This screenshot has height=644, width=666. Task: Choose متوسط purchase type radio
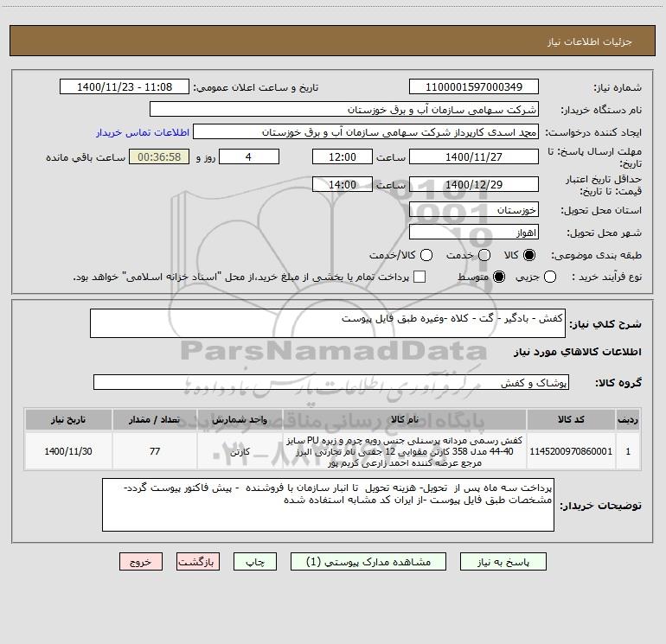tap(499, 277)
